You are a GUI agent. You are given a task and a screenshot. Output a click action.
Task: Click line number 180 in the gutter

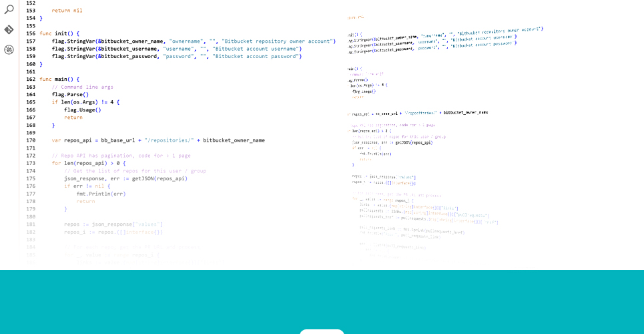click(x=31, y=217)
